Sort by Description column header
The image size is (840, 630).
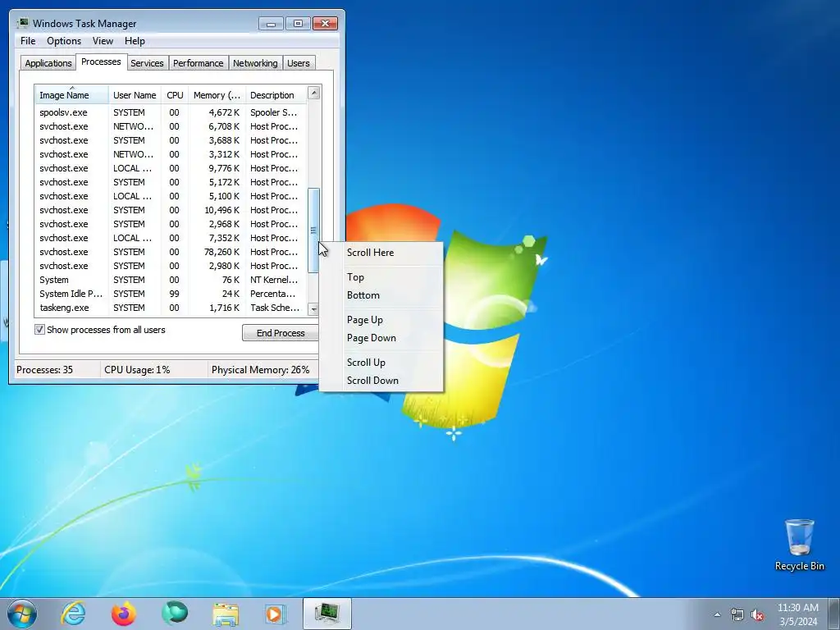[x=276, y=95]
